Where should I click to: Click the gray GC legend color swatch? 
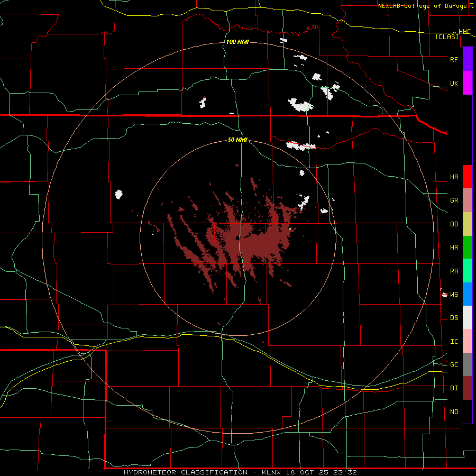(x=467, y=364)
